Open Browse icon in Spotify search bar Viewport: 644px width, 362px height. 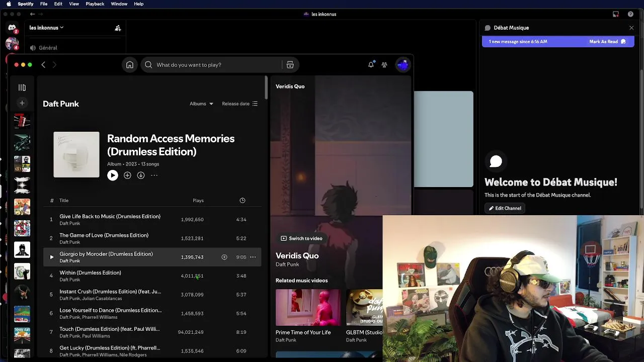coord(290,65)
